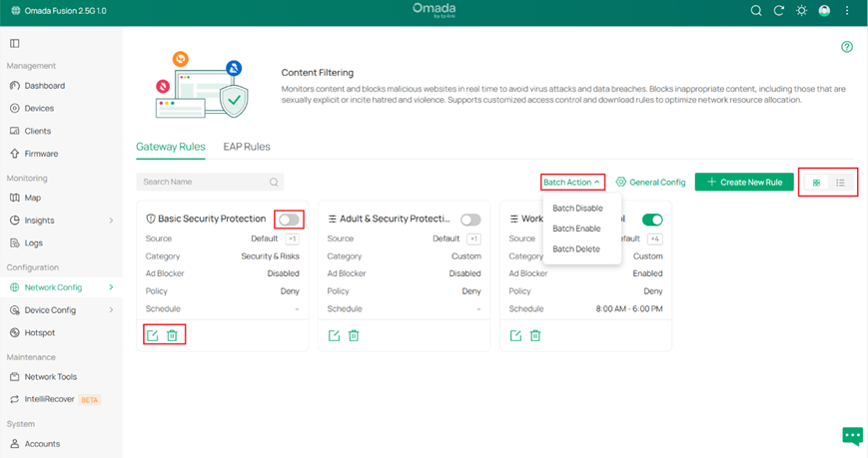Image resolution: width=868 pixels, height=458 pixels.
Task: Open the user avatar in header
Action: pos(824,11)
